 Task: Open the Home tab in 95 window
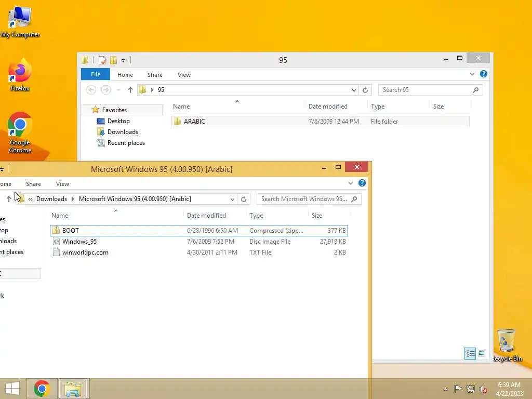point(125,75)
